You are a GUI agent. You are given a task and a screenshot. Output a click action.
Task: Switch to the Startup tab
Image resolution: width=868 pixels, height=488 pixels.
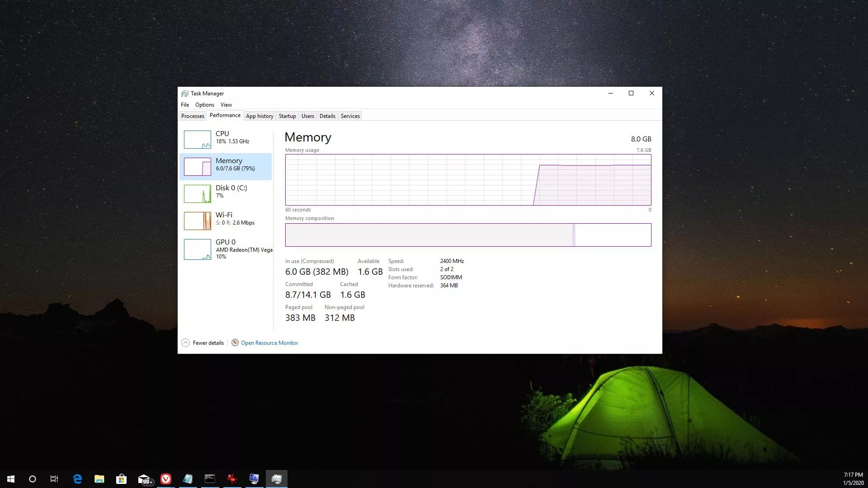point(287,116)
